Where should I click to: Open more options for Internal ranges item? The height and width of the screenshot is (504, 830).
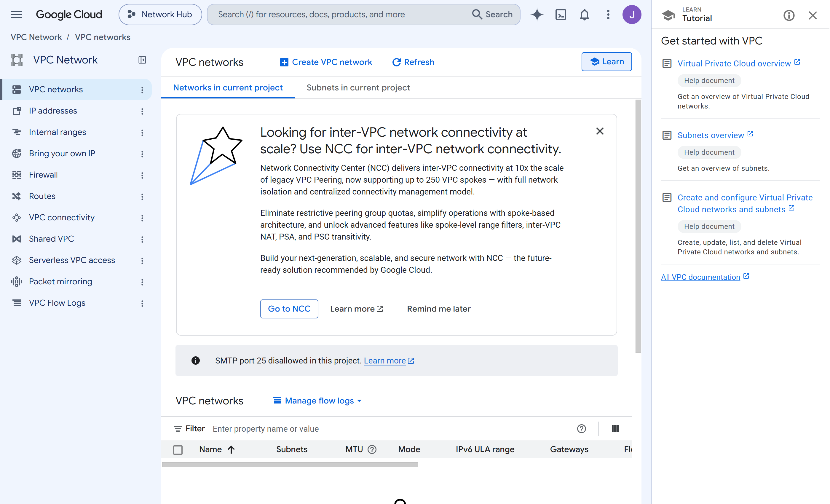(x=142, y=133)
